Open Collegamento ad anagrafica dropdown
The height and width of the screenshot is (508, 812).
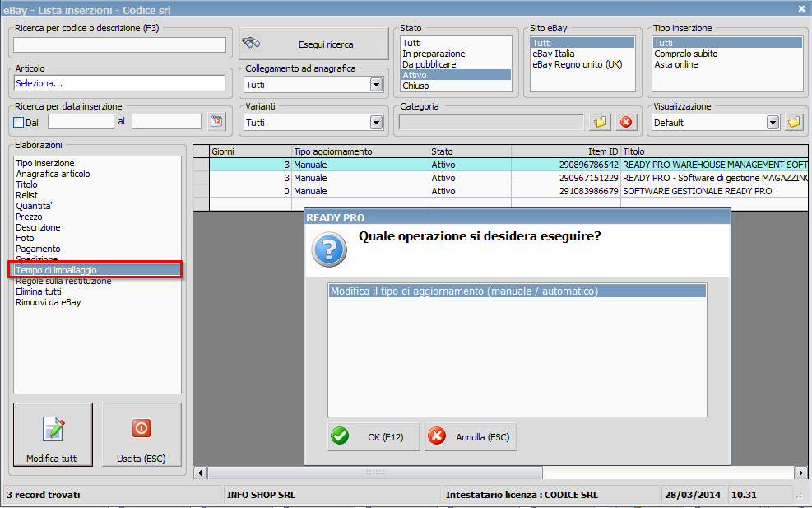coord(377,85)
